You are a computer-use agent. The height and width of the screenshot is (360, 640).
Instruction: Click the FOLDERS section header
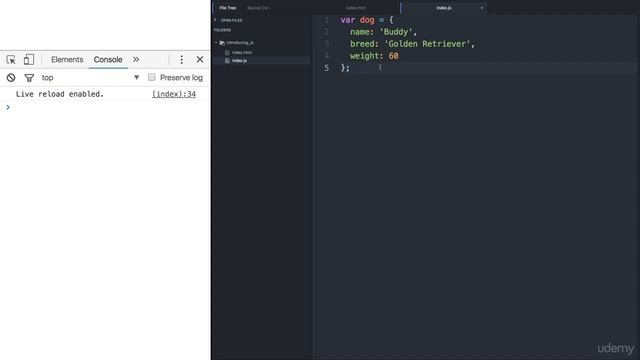tap(222, 30)
